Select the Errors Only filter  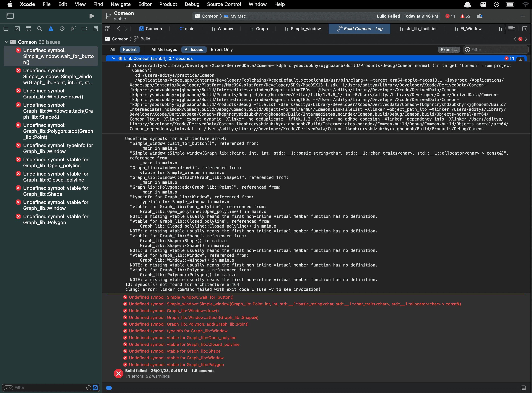[x=222, y=49]
